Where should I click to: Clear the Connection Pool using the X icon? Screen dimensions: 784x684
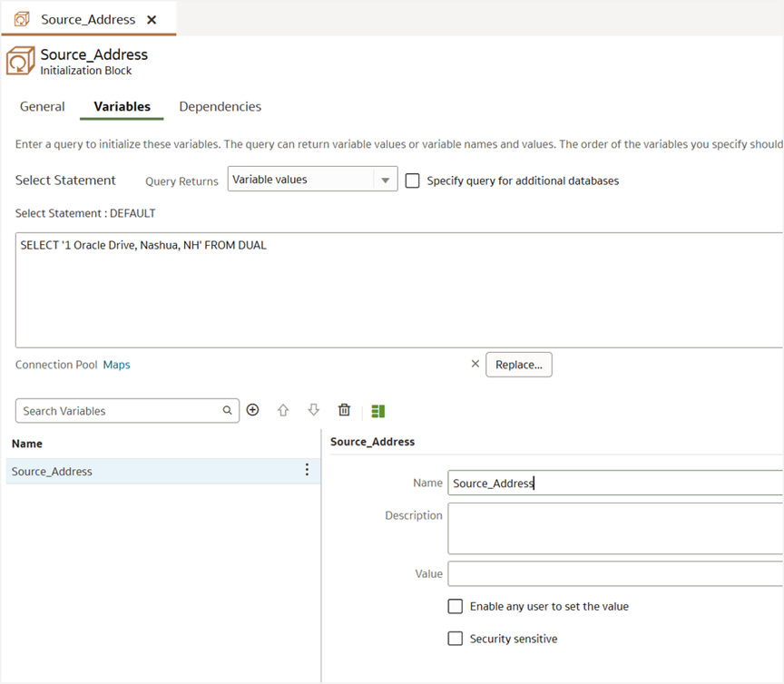click(x=475, y=364)
